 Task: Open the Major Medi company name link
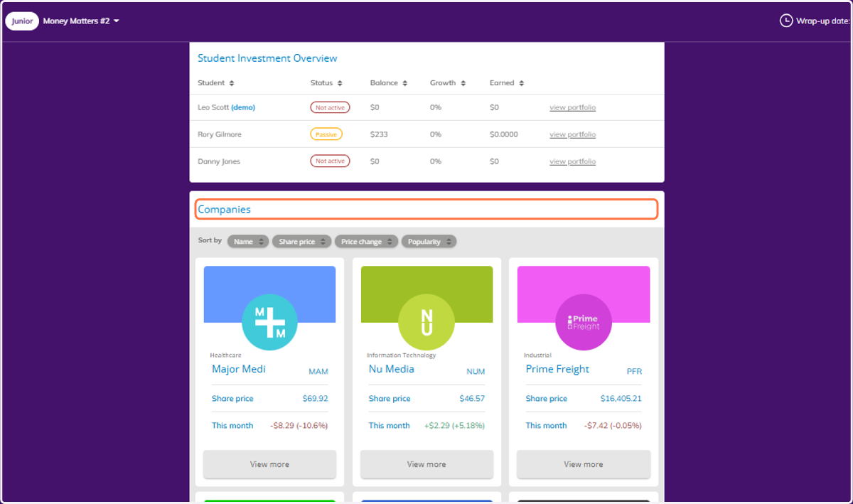click(239, 369)
